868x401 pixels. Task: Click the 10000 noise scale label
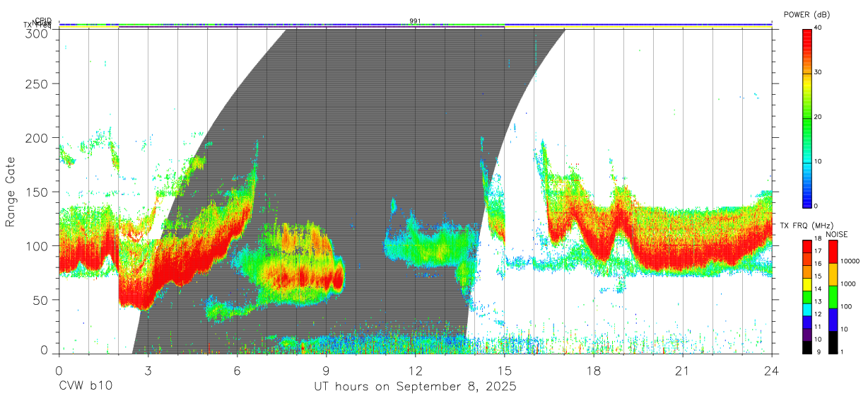coord(849,262)
